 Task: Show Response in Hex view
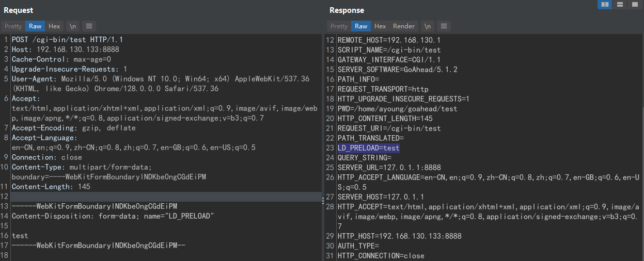click(x=380, y=26)
